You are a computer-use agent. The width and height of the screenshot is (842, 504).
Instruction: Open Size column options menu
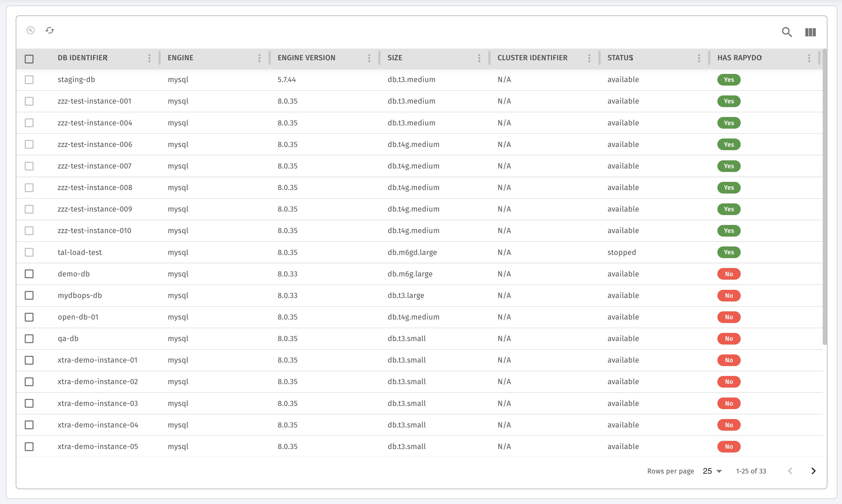click(x=479, y=58)
